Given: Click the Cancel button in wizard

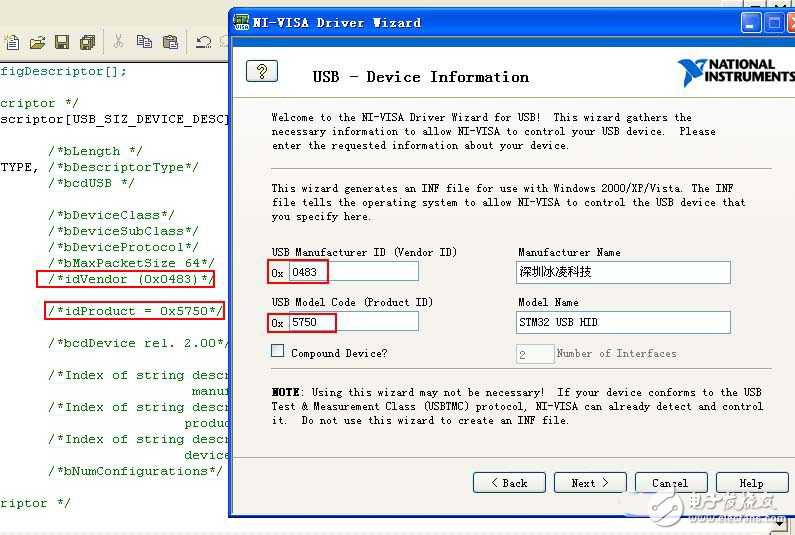Looking at the screenshot, I should coord(671,483).
